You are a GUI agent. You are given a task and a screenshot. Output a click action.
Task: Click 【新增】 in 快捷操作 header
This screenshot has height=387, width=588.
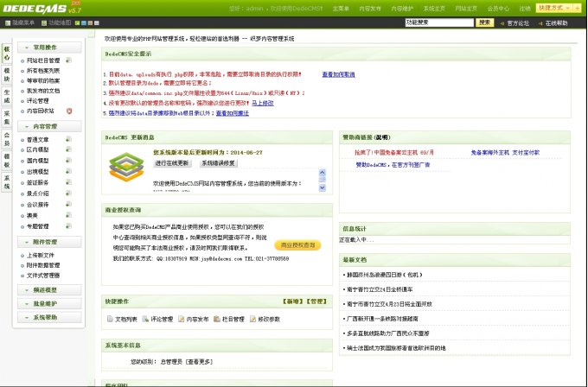[292, 301]
